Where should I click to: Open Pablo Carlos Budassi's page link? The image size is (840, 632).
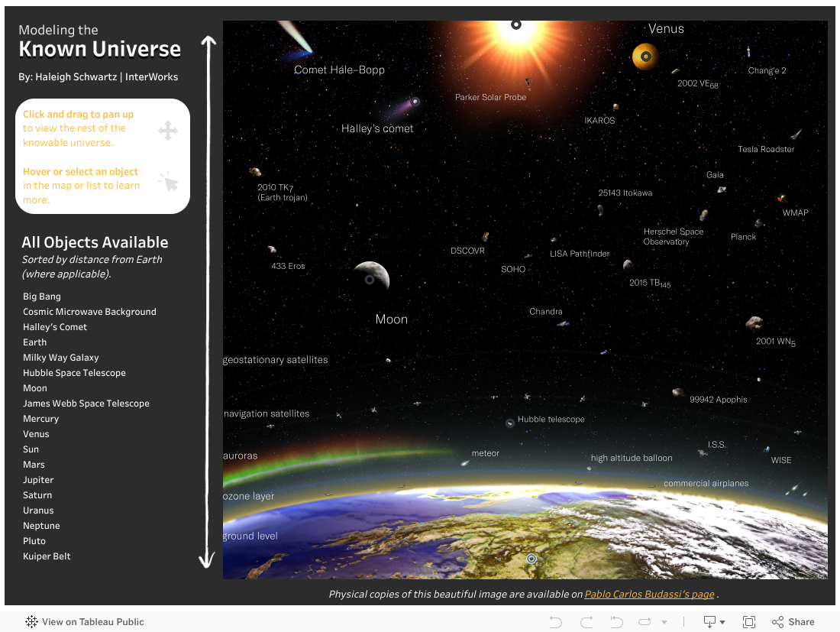[649, 594]
